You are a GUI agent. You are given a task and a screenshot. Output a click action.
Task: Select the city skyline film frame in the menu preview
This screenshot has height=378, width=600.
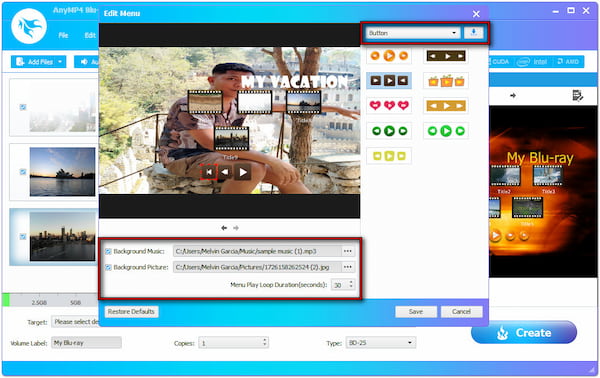coord(232,138)
